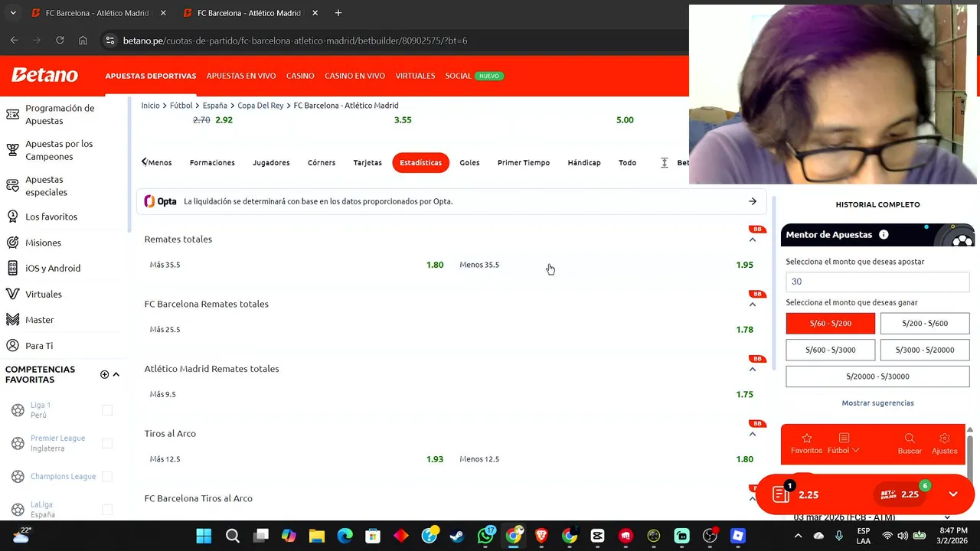Image resolution: width=980 pixels, height=551 pixels.
Task: Click the Mentor de Apuestas info icon
Action: coord(884,235)
